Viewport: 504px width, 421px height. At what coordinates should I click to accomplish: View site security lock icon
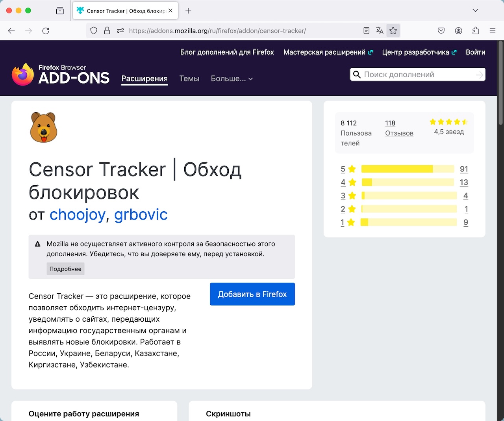click(x=107, y=31)
